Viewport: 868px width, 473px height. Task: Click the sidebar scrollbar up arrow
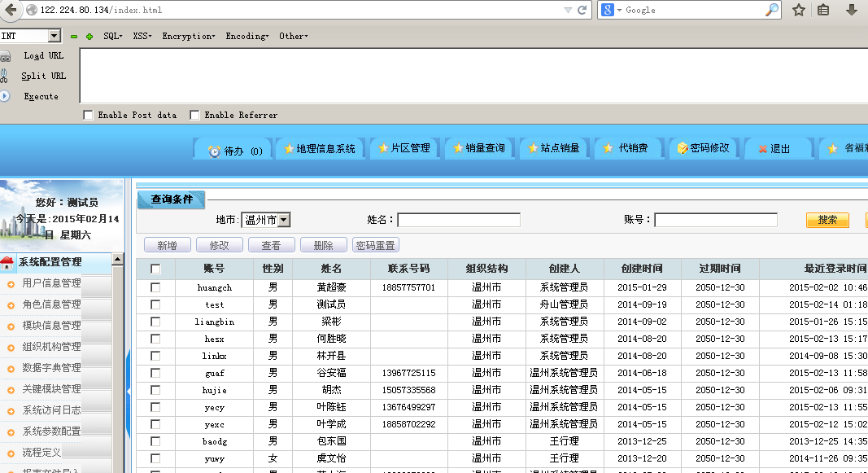117,259
